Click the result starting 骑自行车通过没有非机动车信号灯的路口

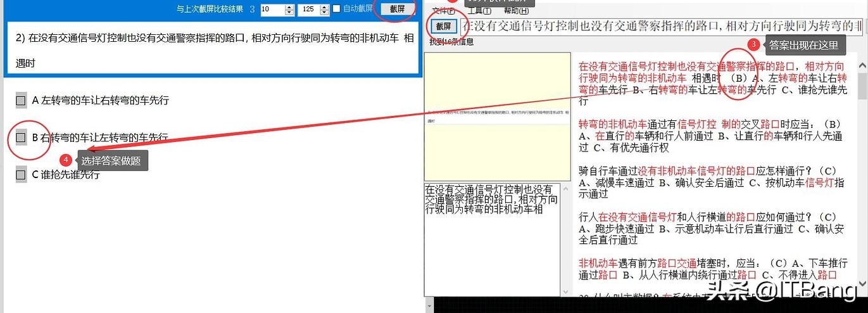(x=712, y=183)
